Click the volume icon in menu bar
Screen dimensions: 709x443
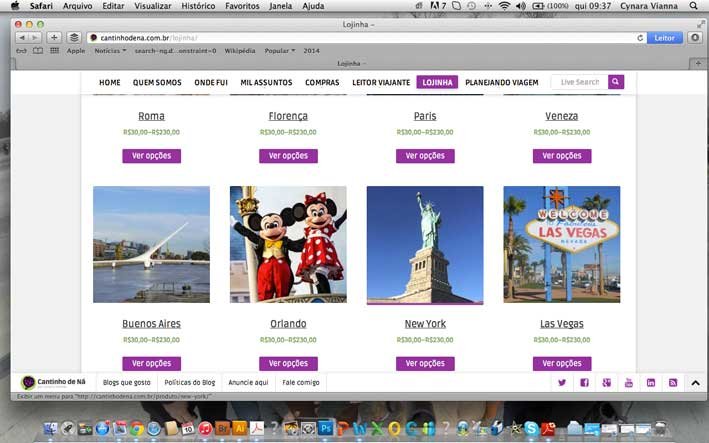521,6
